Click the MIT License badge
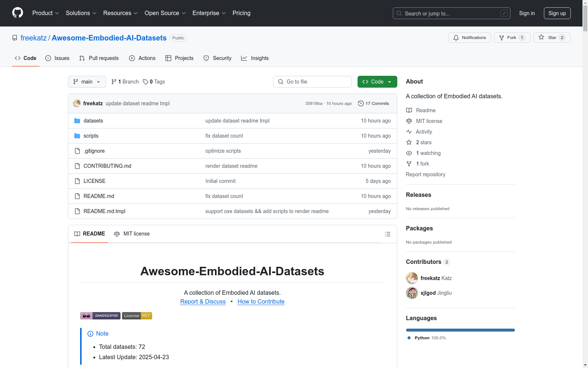The width and height of the screenshot is (588, 368). pos(137,316)
